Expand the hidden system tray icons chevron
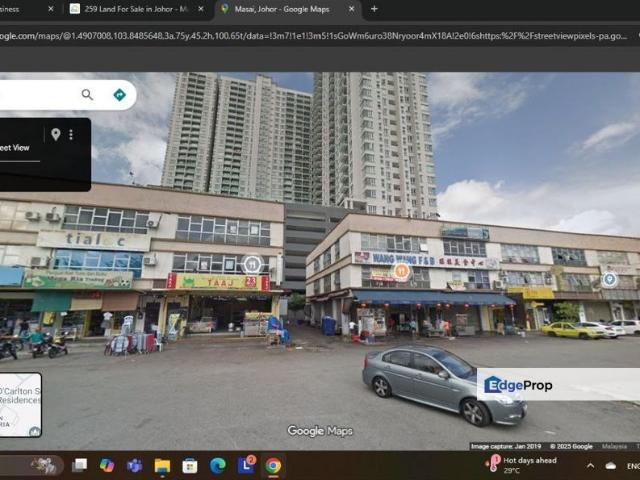 click(590, 465)
